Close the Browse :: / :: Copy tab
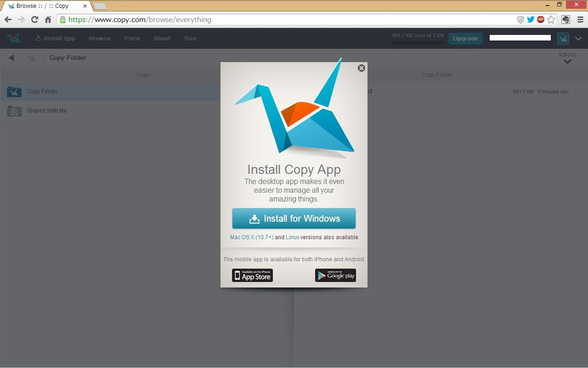The image size is (588, 368). coord(85,6)
